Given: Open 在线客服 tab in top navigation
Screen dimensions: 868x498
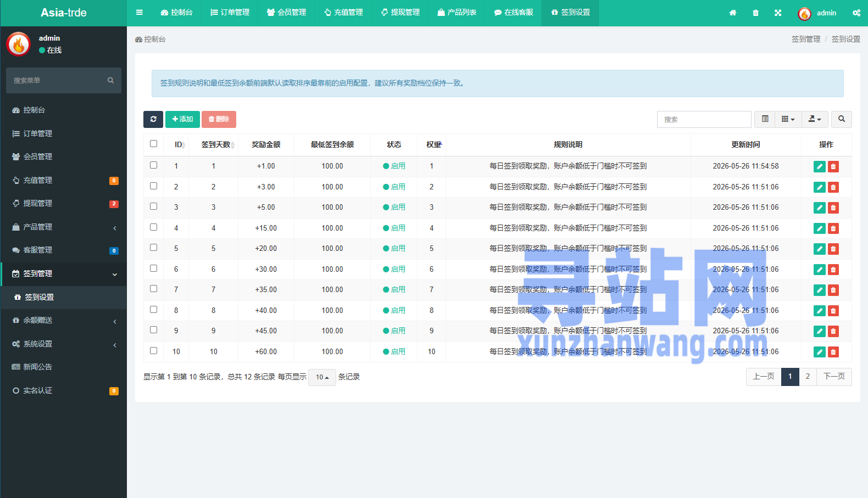Looking at the screenshot, I should point(513,13).
